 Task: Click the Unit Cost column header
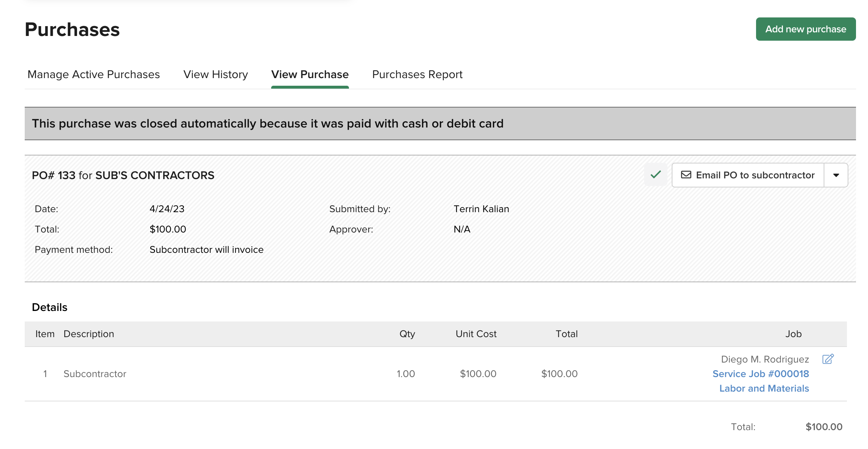pos(476,334)
